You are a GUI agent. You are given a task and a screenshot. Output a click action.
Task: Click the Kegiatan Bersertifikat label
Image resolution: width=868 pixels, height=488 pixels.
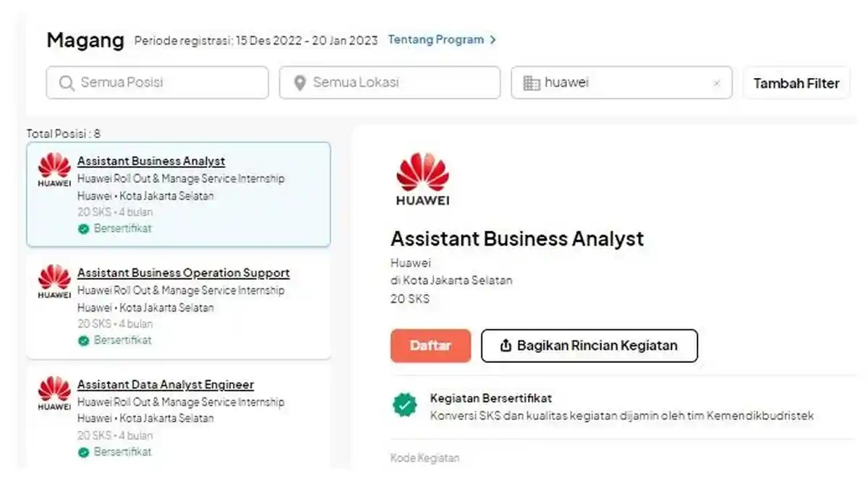[x=491, y=398]
